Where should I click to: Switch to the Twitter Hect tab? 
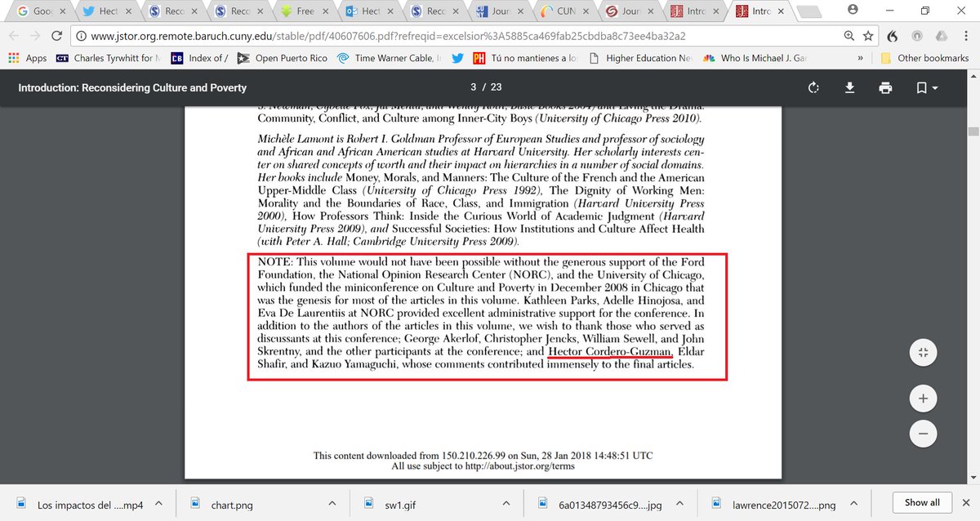pos(106,12)
